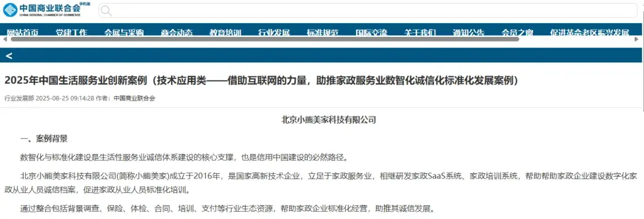The width and height of the screenshot is (644, 219).
Task: Click the magnifier search icon
Action: click(106, 11)
